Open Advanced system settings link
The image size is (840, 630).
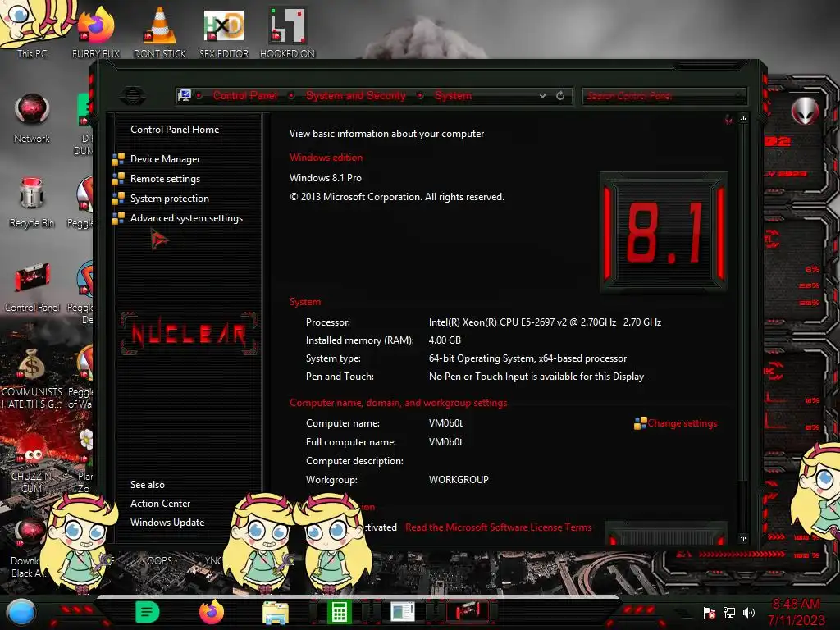coord(186,218)
